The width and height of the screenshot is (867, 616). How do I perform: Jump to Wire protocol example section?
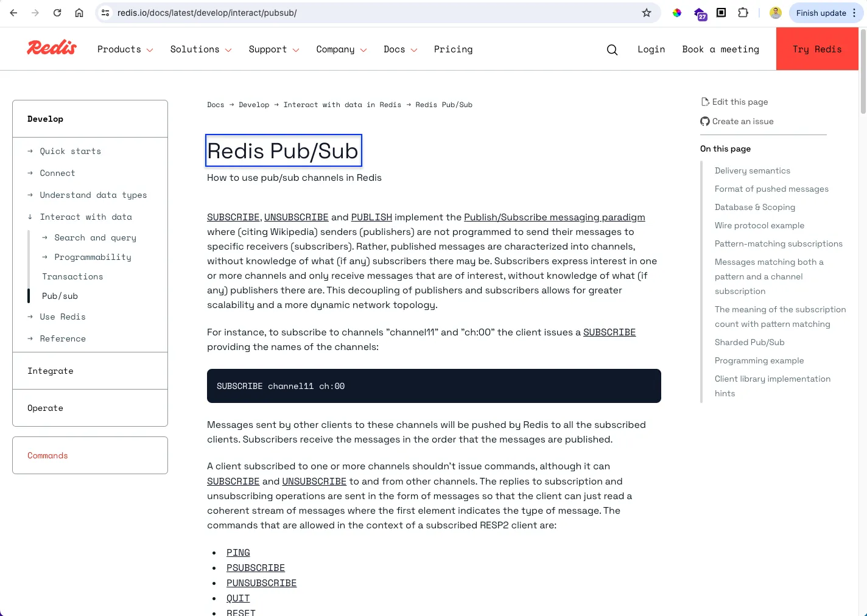click(759, 225)
